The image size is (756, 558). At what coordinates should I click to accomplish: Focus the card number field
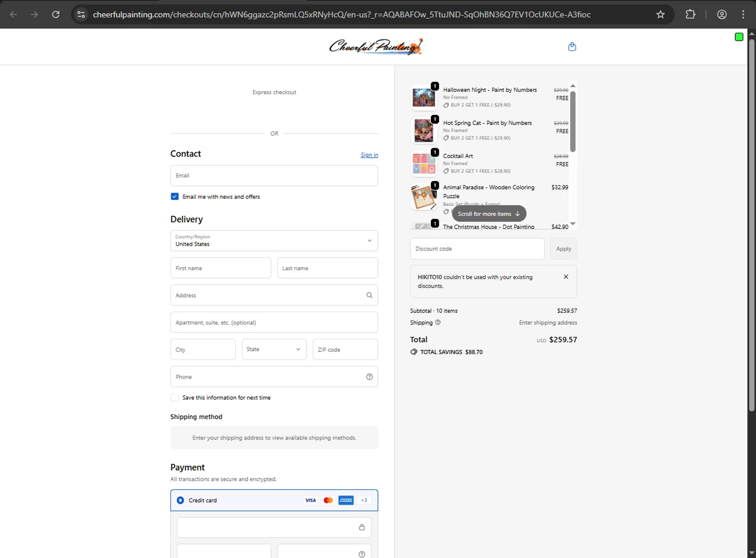(274, 527)
